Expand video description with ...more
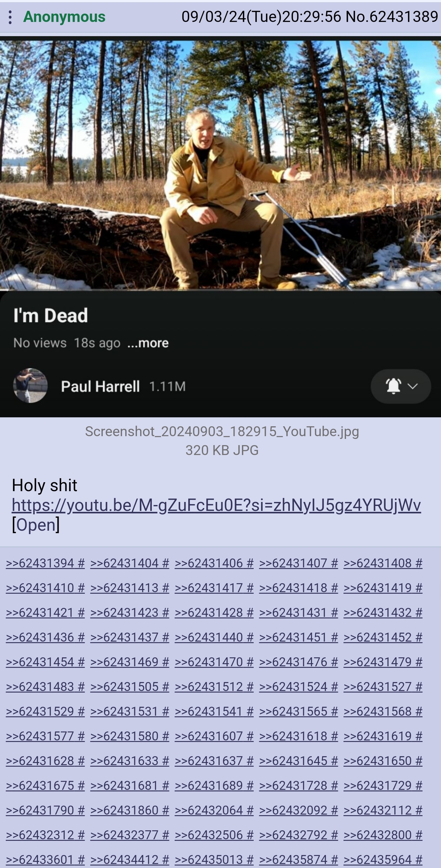This screenshot has height=868, width=441. tap(148, 343)
